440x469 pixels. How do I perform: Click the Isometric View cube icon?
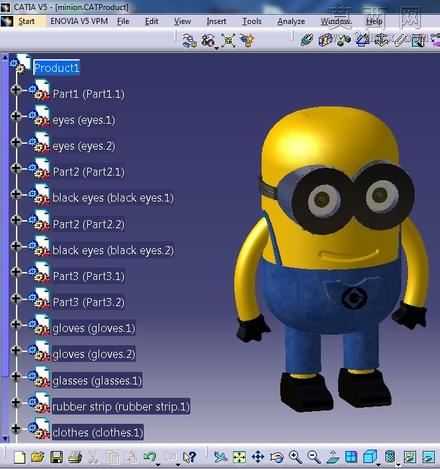click(x=370, y=456)
